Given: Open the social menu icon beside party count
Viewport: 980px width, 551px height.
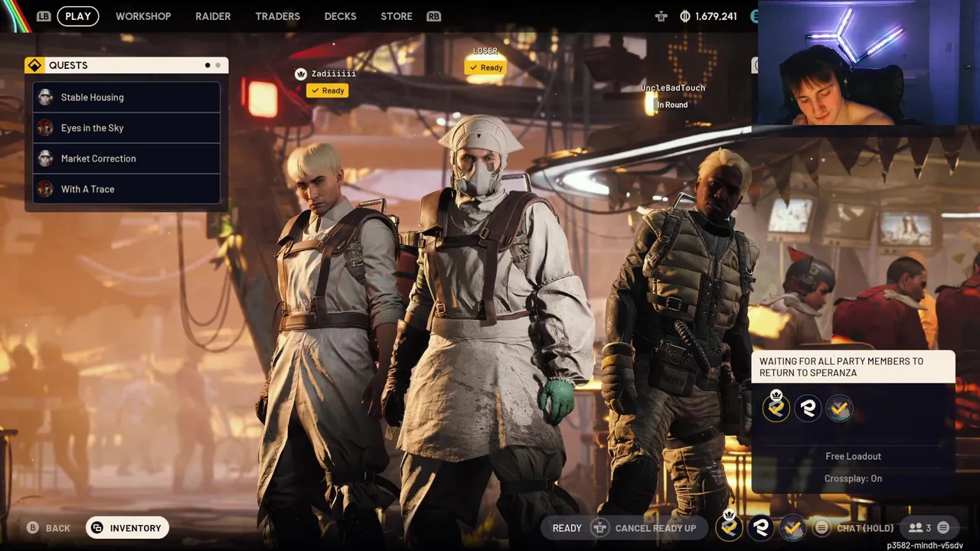Looking at the screenshot, I should 943,528.
